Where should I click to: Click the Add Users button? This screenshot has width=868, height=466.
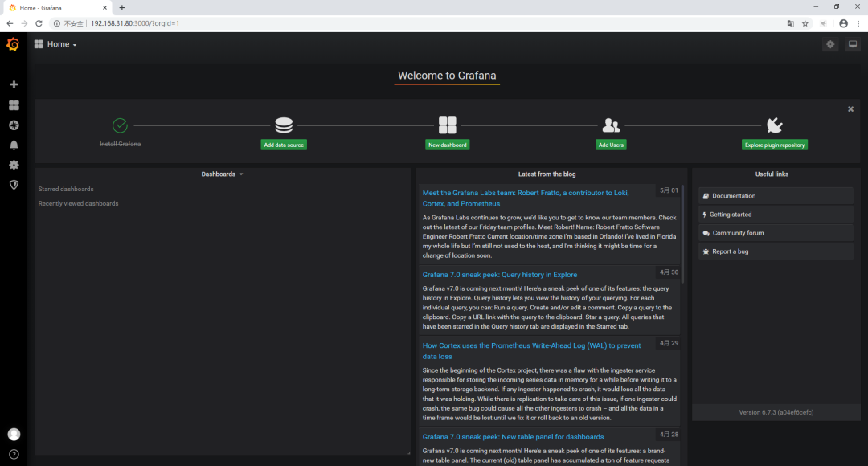click(x=611, y=145)
